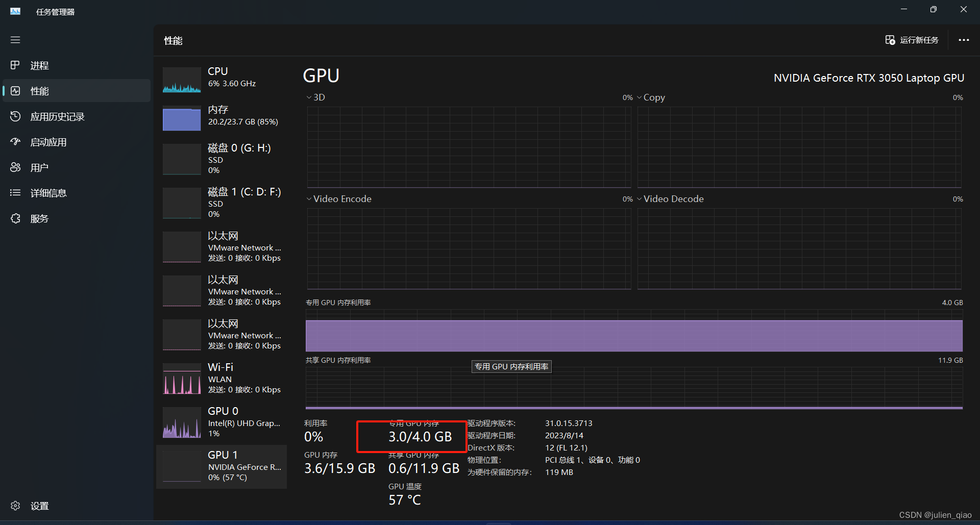Click the 3D engine usage graph
Screen dimensions: 980x525
[469, 147]
